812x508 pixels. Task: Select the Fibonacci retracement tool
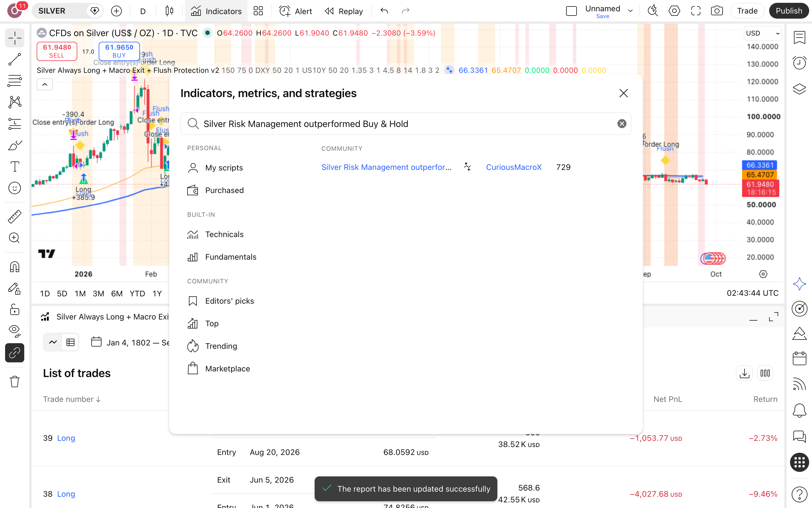(x=14, y=81)
